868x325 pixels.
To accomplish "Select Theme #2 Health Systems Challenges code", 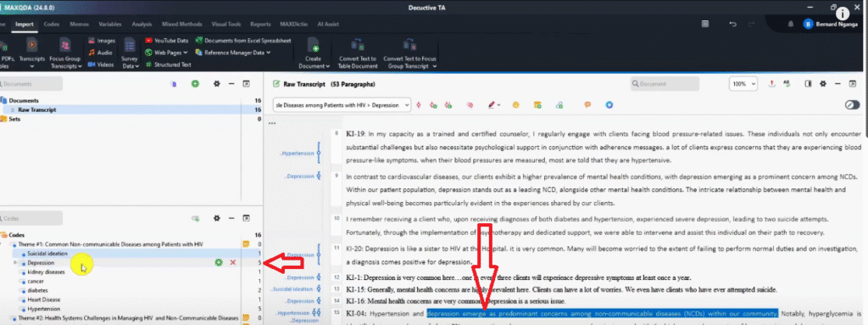I will (129, 318).
